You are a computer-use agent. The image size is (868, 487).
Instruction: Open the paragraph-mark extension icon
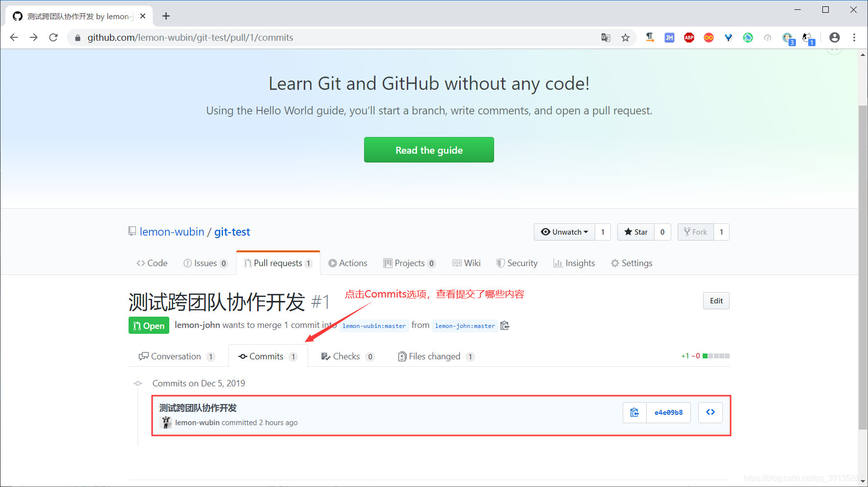click(x=650, y=37)
